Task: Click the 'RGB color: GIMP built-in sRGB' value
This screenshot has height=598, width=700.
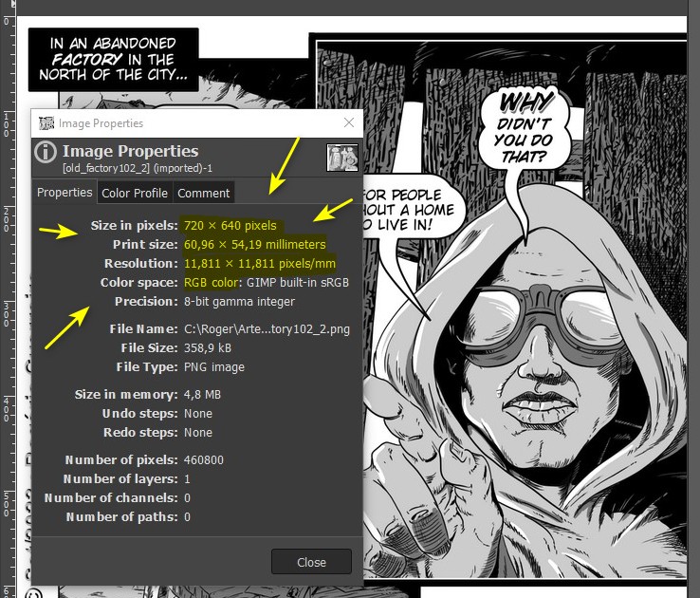Action: pos(267,282)
